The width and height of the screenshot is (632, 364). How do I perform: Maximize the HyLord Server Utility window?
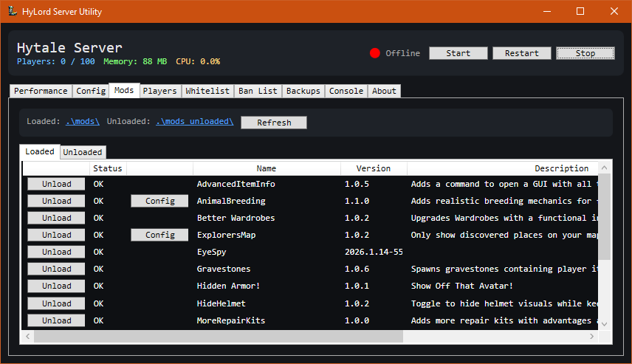click(x=580, y=11)
